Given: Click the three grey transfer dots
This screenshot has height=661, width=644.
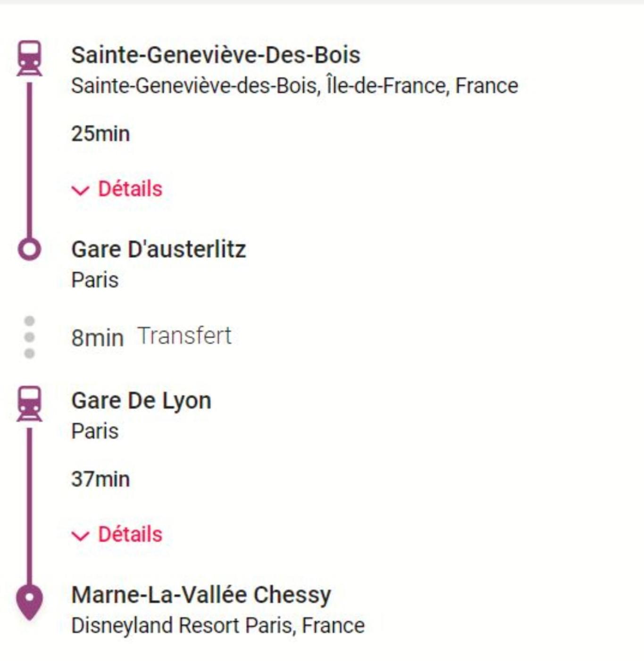Looking at the screenshot, I should (x=29, y=337).
